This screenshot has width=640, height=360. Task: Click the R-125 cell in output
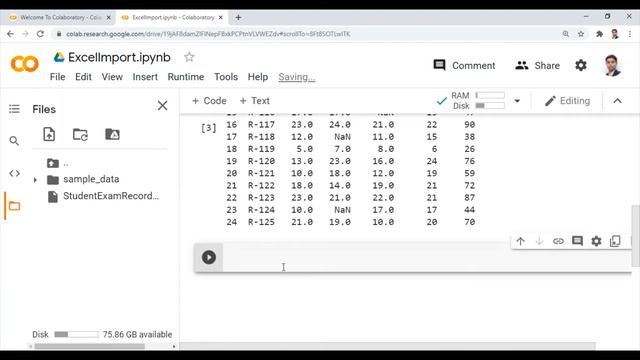click(x=261, y=222)
